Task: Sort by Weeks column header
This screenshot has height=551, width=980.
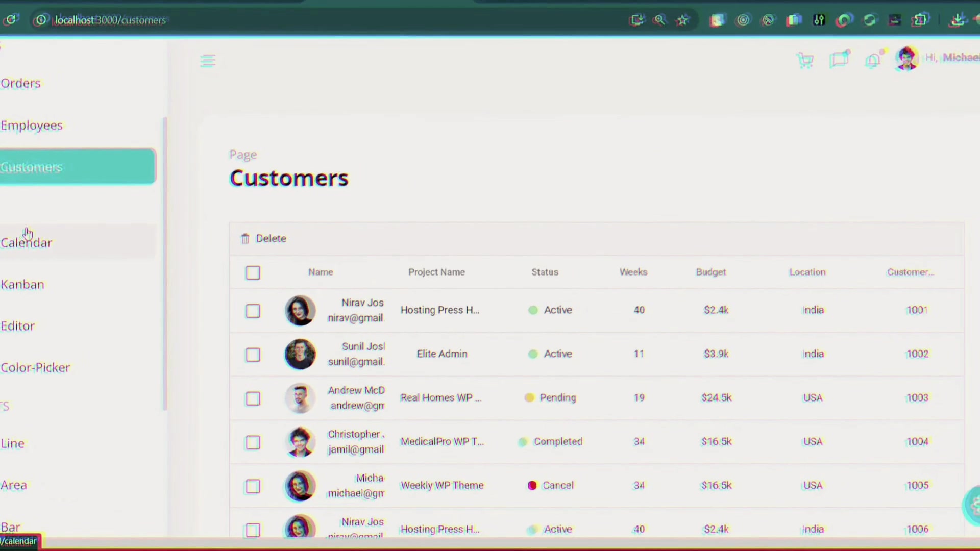Action: click(x=633, y=272)
